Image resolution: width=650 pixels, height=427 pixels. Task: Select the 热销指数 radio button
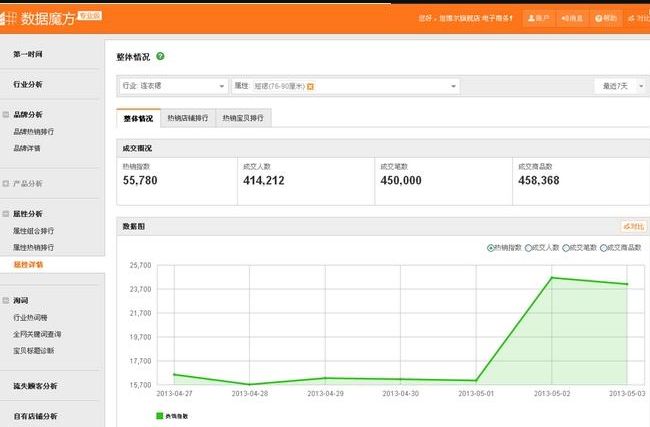click(x=490, y=248)
